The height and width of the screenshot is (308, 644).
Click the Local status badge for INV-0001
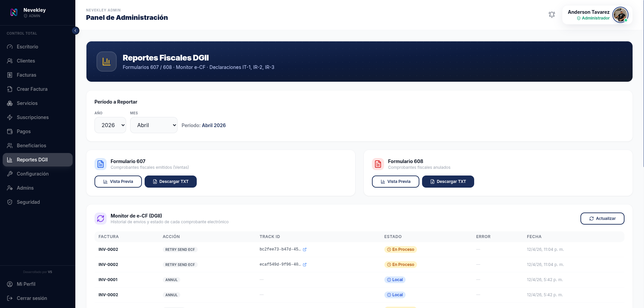click(x=395, y=280)
